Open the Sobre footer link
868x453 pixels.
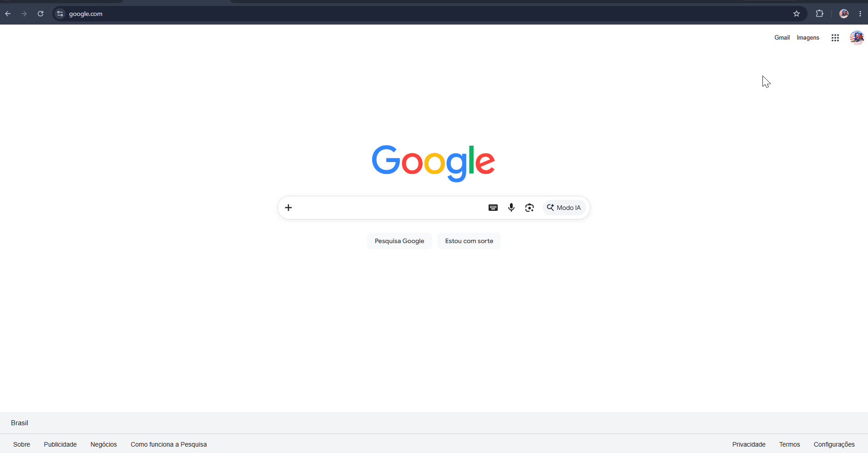tap(22, 444)
